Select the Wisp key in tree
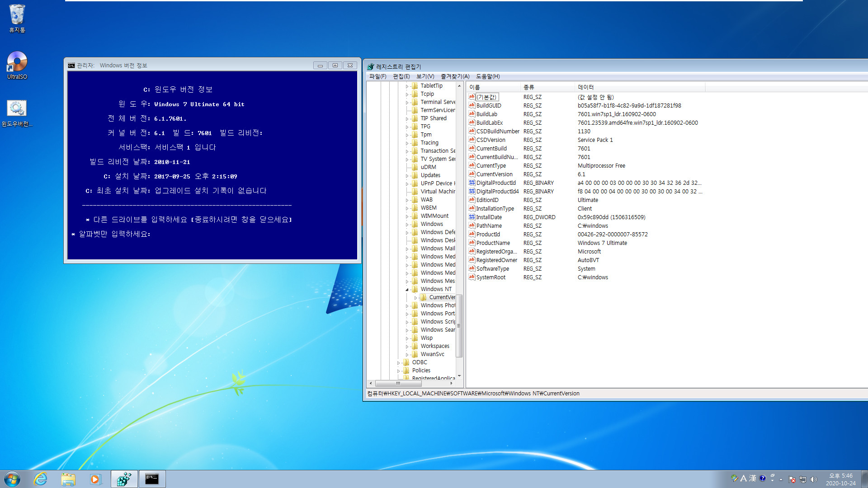 click(x=427, y=338)
